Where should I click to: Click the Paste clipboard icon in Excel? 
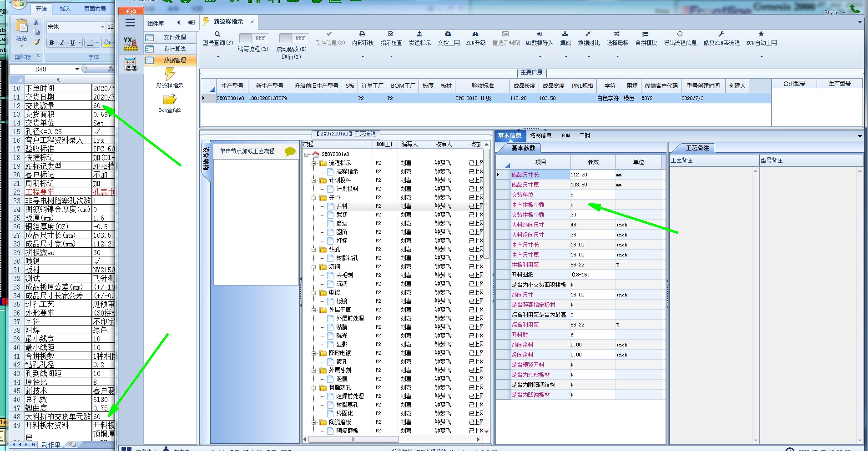[21, 26]
